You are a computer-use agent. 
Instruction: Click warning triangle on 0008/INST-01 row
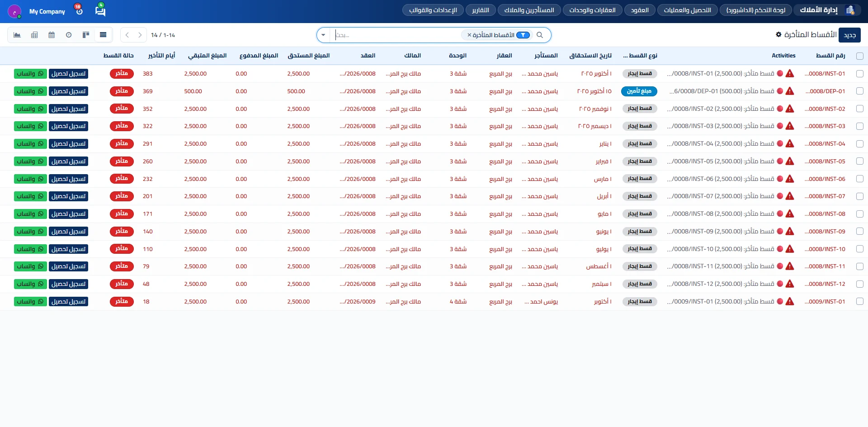pos(790,73)
